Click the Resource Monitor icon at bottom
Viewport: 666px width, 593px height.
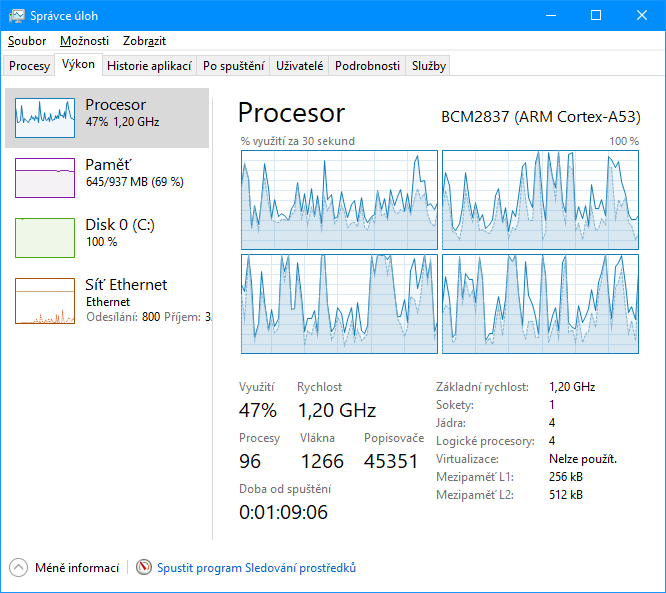[x=144, y=568]
